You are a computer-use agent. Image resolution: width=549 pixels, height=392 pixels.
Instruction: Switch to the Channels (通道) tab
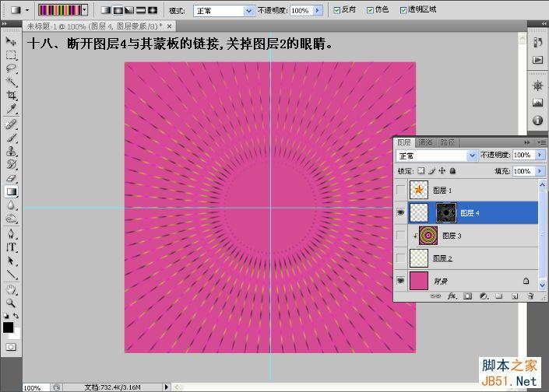(425, 142)
